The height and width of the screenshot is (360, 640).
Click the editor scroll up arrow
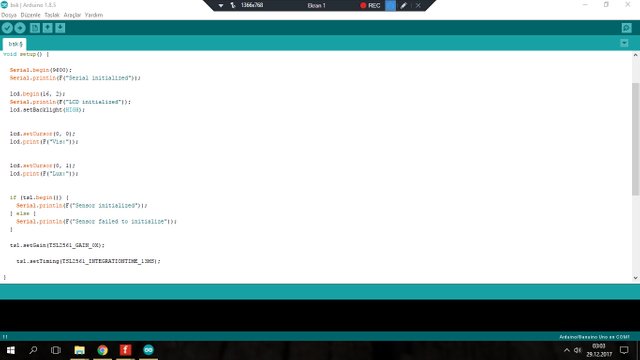click(635, 55)
